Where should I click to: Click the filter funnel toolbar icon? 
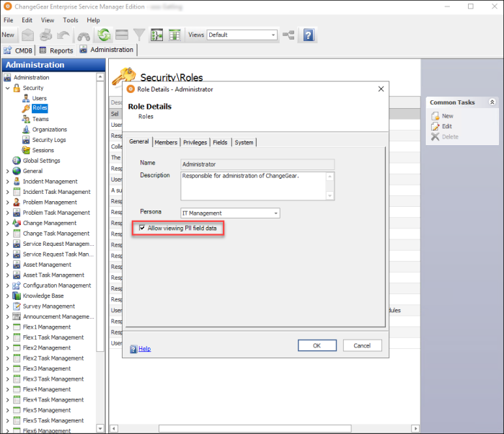139,35
